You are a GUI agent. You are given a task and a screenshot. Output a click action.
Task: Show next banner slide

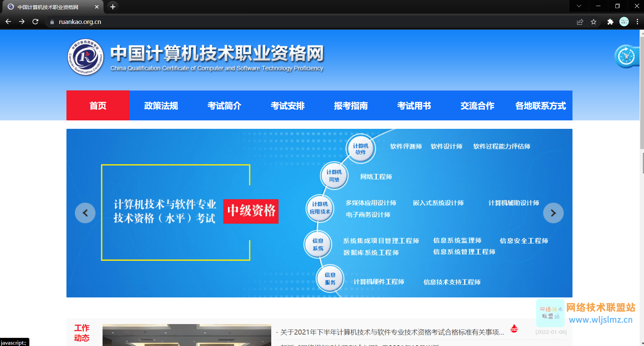(553, 213)
